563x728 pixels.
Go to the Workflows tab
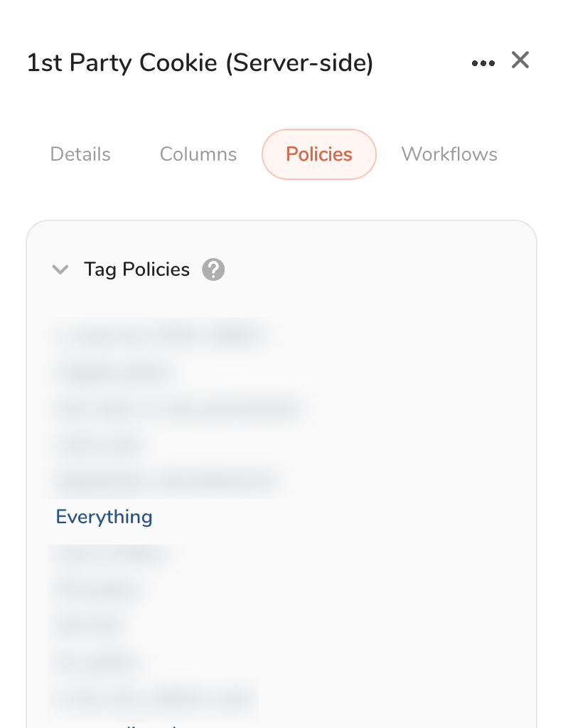[449, 154]
